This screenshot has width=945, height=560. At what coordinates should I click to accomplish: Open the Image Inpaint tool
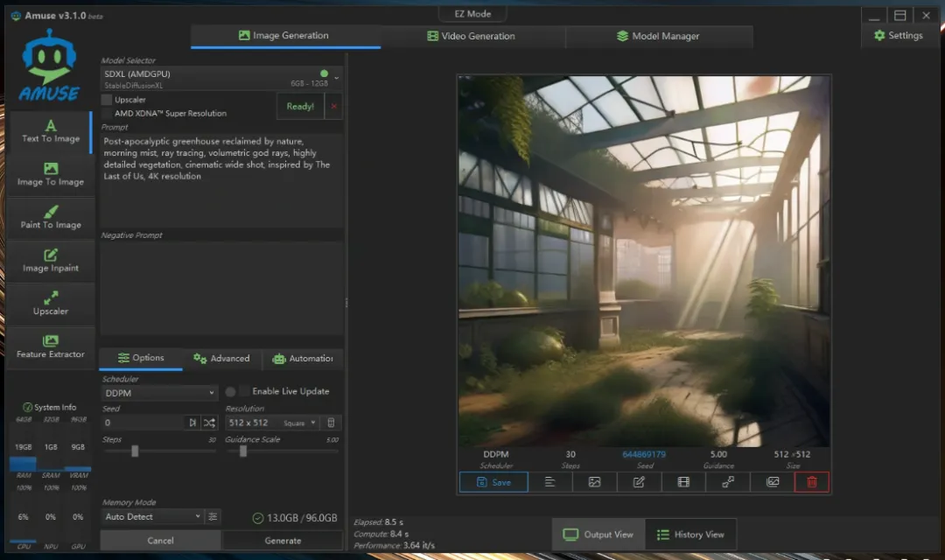point(51,261)
